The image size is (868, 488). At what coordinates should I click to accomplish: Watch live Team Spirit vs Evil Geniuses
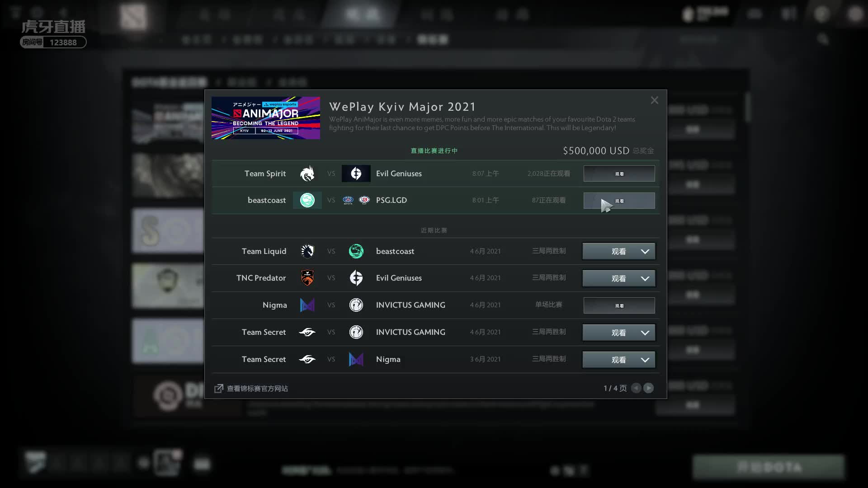pos(619,174)
